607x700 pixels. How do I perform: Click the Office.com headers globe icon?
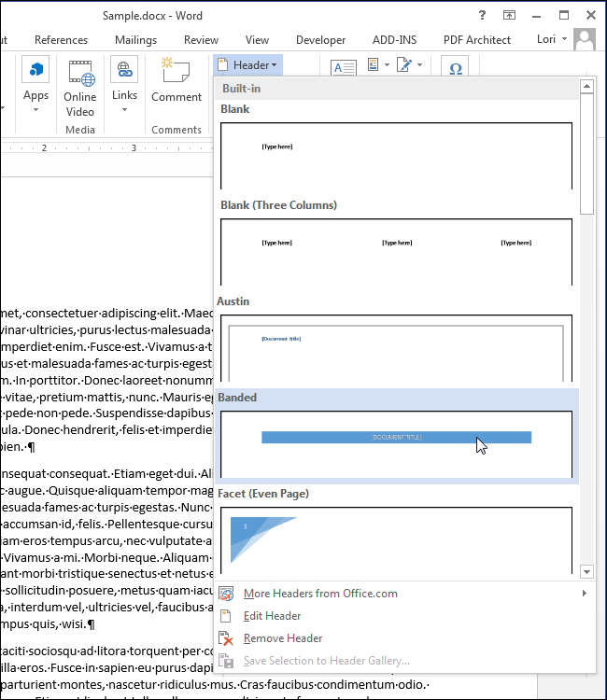tap(226, 594)
